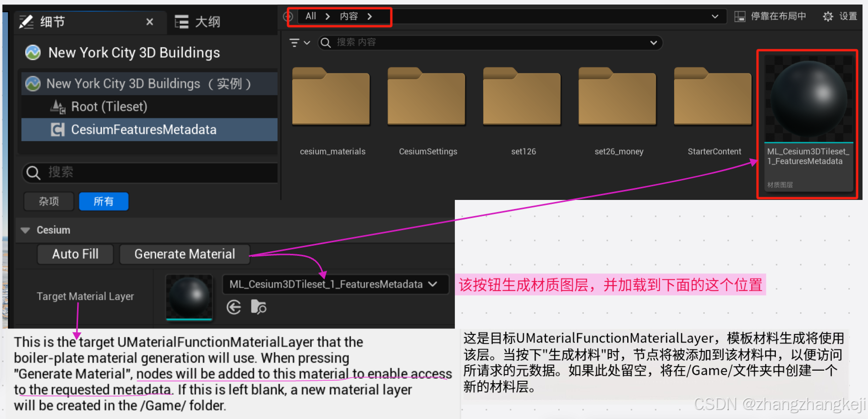Viewport: 868px width, 419px height.
Task: Open the Target Material Layer asset dropdown
Action: 336,284
